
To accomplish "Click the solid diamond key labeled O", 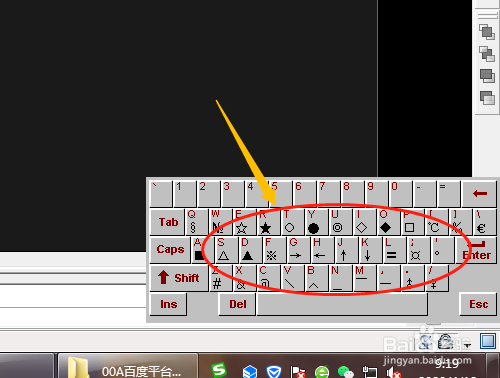I will (388, 222).
